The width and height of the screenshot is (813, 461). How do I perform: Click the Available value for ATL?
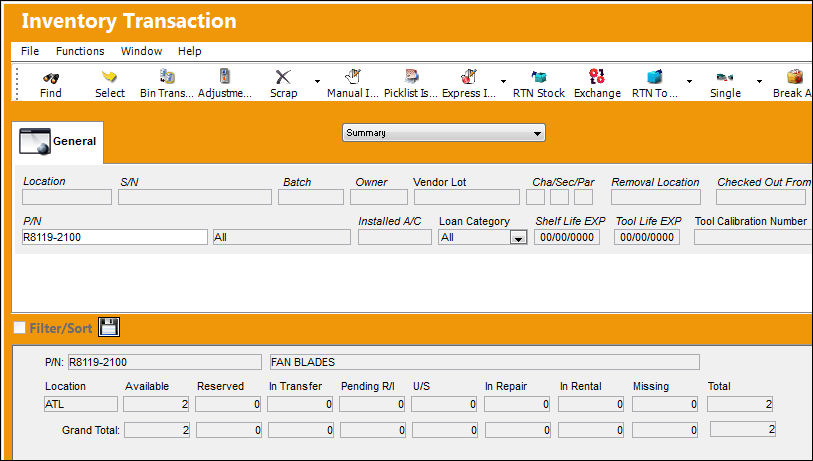[156, 404]
